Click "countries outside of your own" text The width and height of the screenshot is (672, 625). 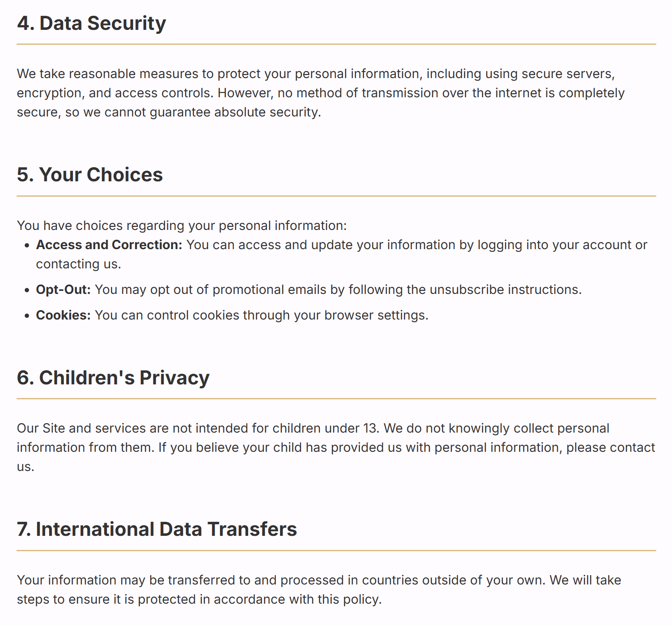tap(453, 580)
